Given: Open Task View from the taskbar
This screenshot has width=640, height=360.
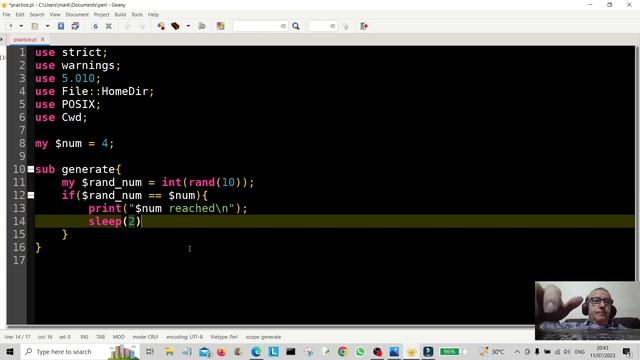Looking at the screenshot, I should point(150,351).
